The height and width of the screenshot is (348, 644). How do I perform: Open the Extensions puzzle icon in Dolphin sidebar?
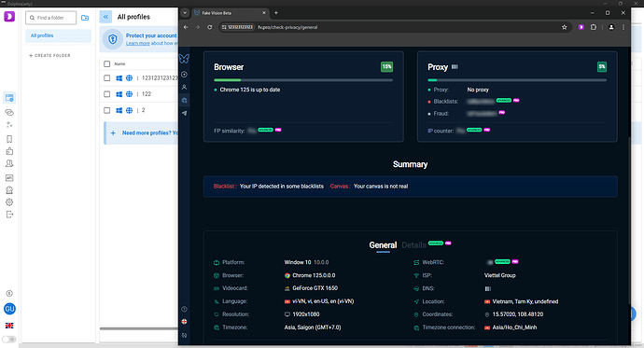click(x=9, y=151)
